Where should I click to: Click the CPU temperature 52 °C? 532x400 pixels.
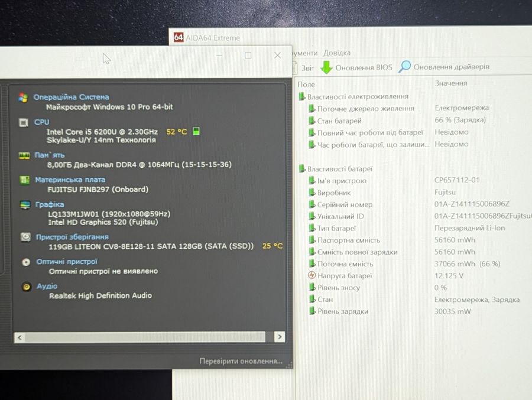[x=176, y=132]
